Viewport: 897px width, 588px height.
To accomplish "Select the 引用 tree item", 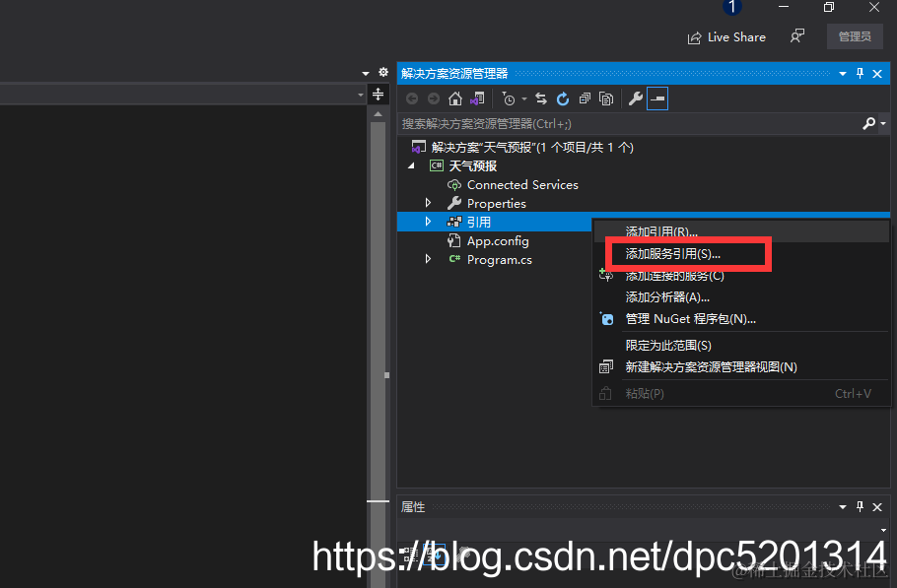I will [x=479, y=222].
